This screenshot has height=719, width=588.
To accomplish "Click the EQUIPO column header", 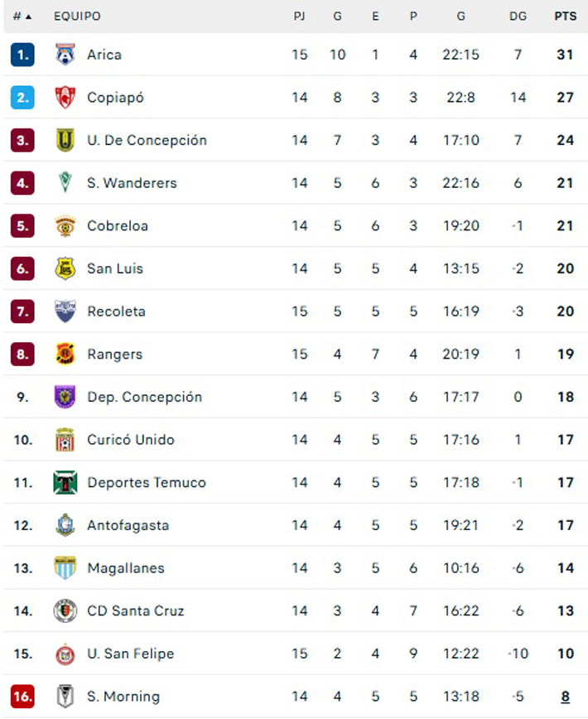I will click(x=77, y=17).
